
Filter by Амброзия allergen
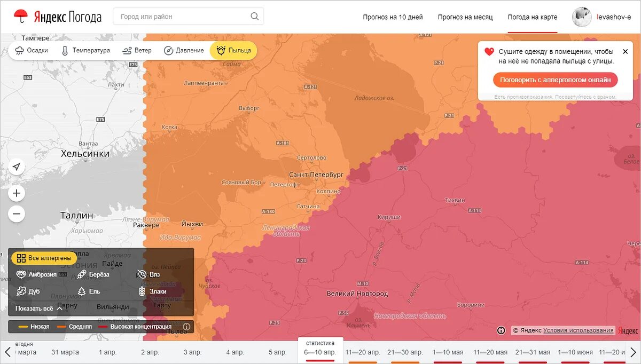(36, 274)
